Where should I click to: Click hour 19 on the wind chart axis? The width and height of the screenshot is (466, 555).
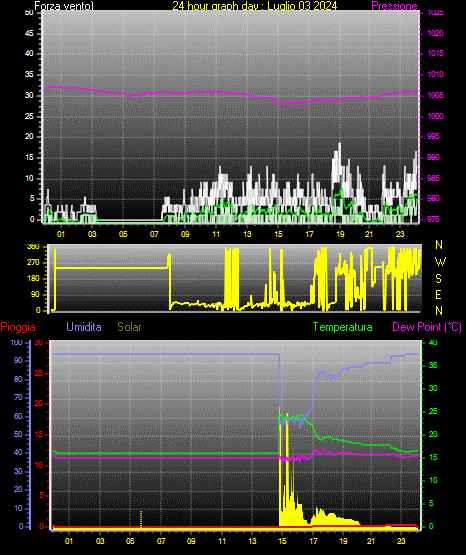point(340,234)
